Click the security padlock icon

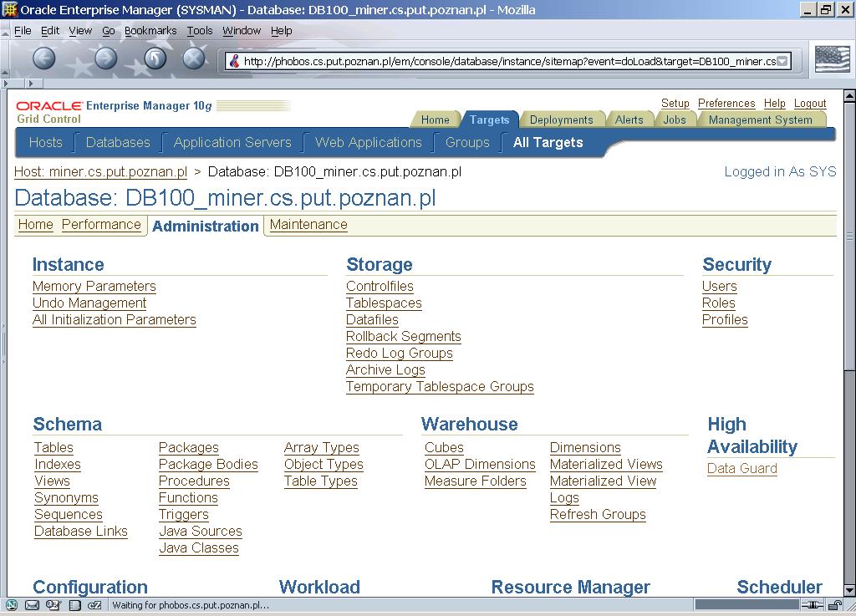pos(835,604)
